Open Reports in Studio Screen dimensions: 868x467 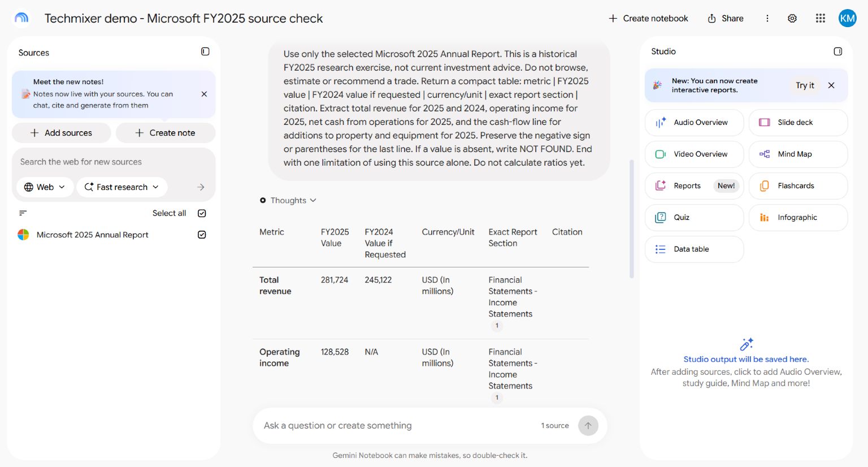694,186
